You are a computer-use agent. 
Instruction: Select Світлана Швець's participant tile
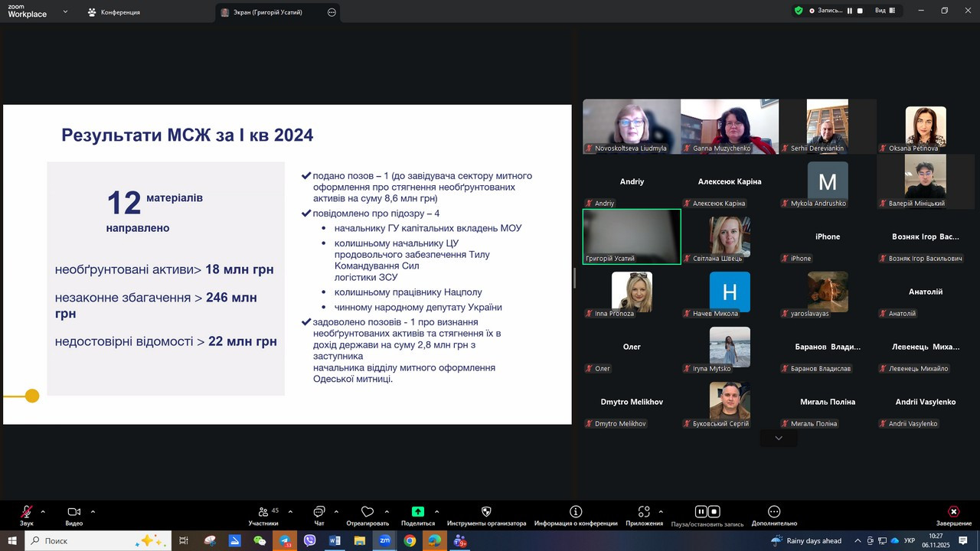click(730, 236)
